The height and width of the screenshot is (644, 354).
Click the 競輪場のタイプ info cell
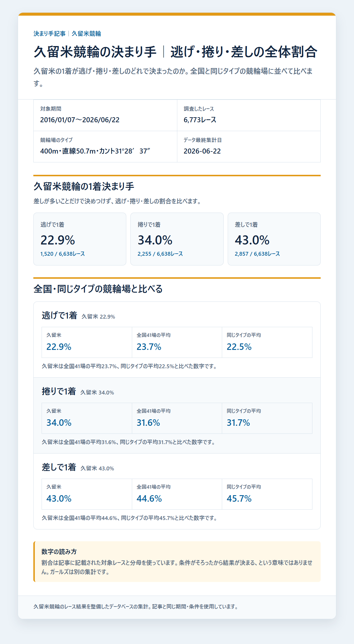tap(105, 147)
